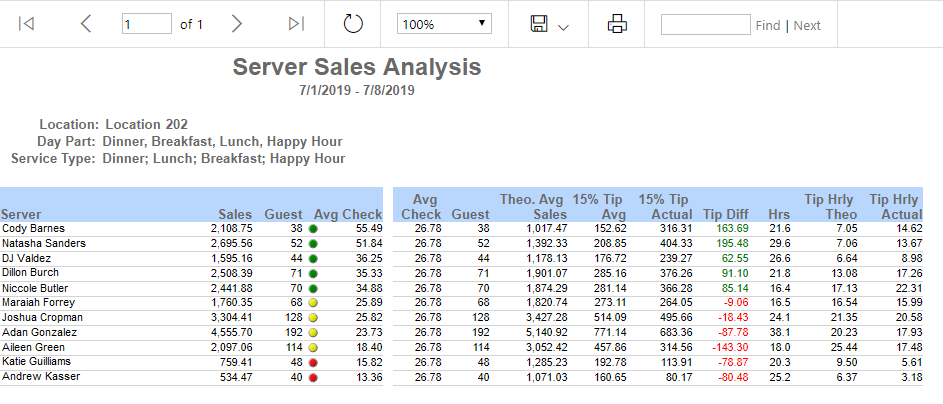Click sales value 534.47

235,377
